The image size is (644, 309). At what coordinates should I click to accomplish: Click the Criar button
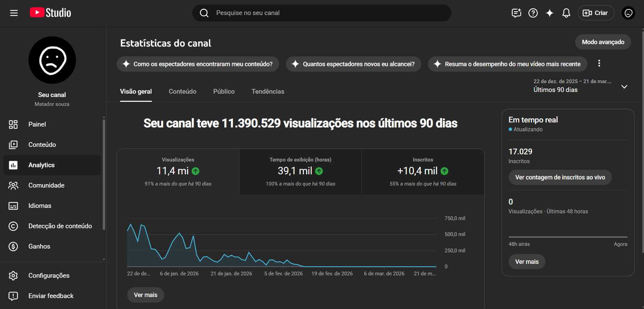[596, 13]
